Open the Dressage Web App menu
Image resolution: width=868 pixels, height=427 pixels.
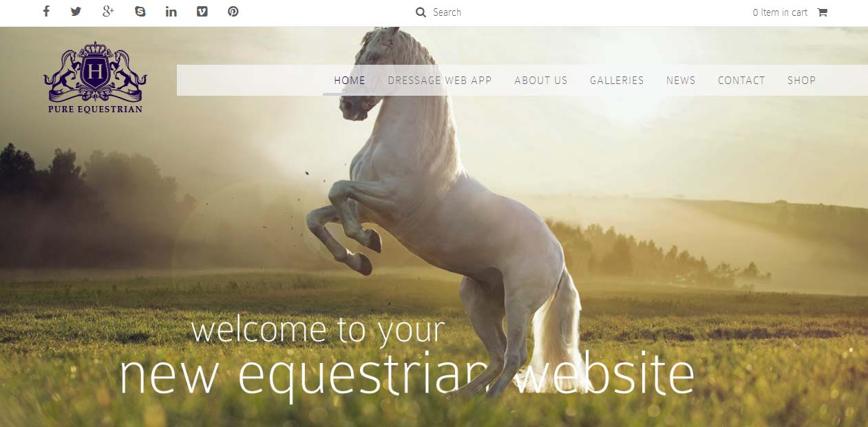pos(440,81)
